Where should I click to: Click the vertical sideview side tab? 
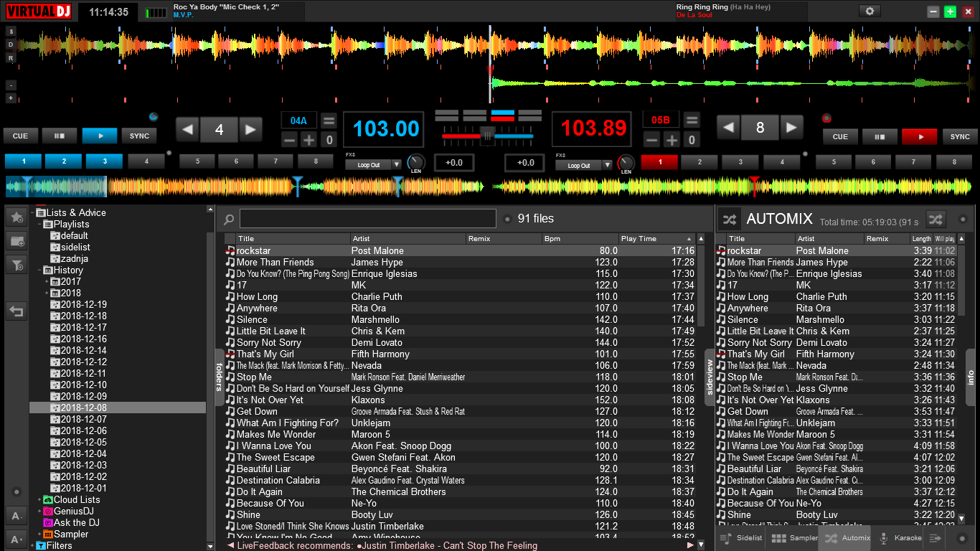coord(710,377)
